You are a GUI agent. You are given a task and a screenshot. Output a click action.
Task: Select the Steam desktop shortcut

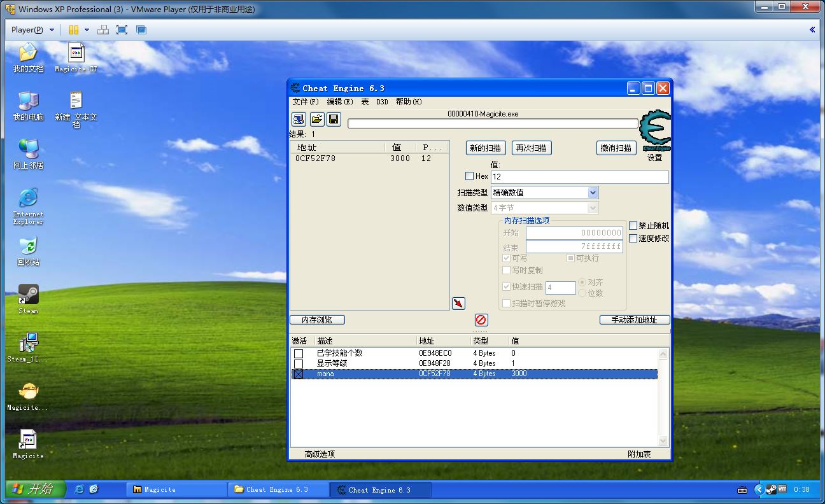tap(28, 299)
